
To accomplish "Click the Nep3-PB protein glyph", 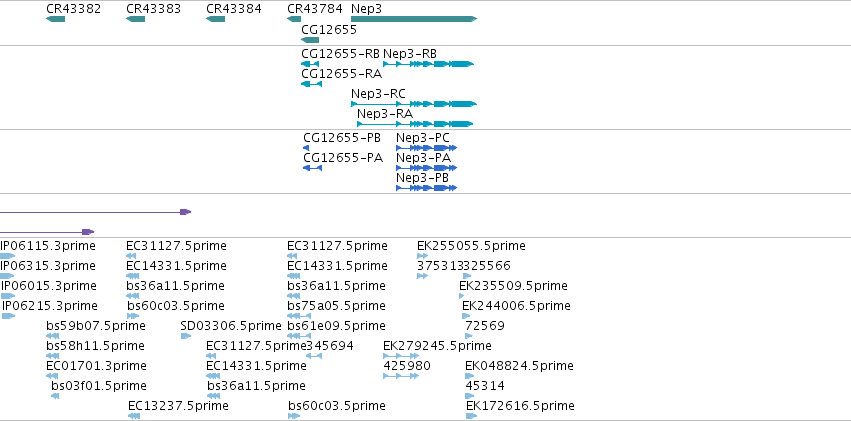I will coord(427,188).
